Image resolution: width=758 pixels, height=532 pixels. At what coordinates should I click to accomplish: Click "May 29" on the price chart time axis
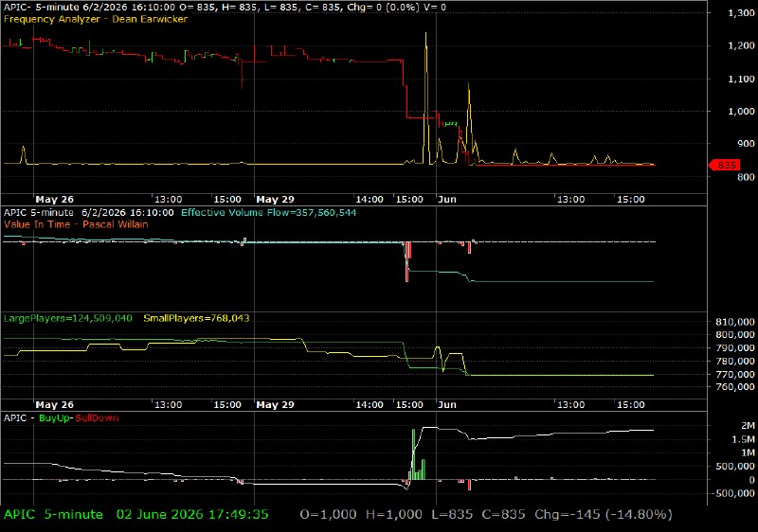275,200
